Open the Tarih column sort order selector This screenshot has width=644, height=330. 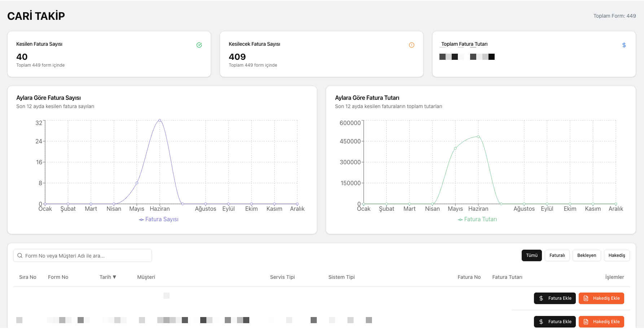click(108, 277)
